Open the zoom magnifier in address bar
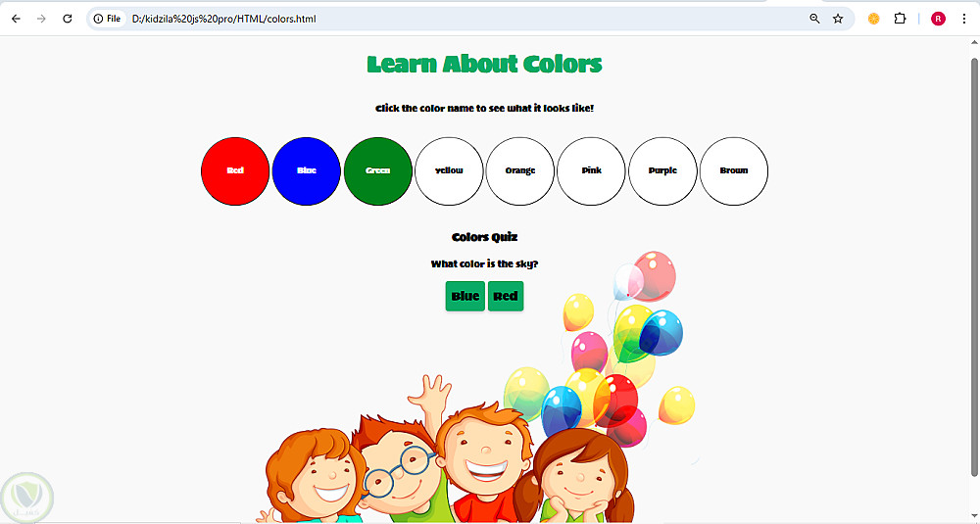980x524 pixels. (814, 19)
